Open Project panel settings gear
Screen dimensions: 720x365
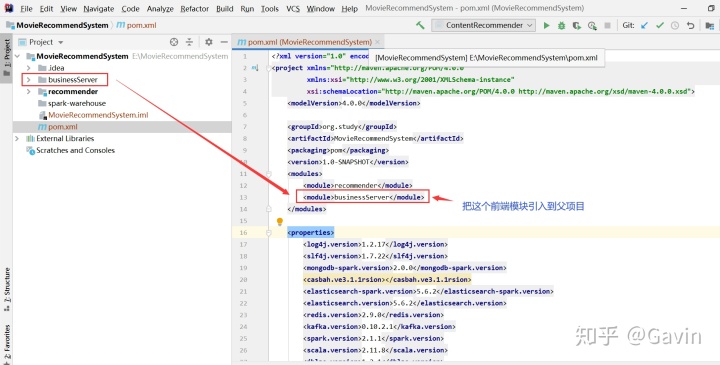tap(209, 42)
